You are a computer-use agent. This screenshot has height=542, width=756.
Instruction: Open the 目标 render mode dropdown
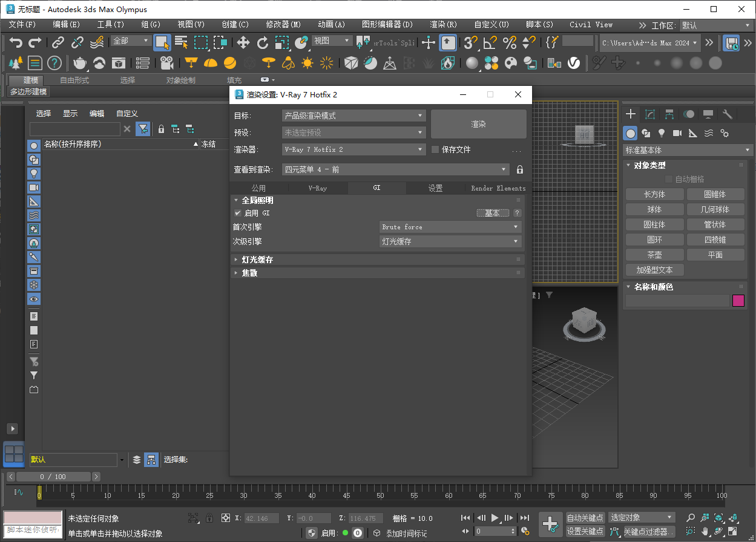click(x=354, y=116)
